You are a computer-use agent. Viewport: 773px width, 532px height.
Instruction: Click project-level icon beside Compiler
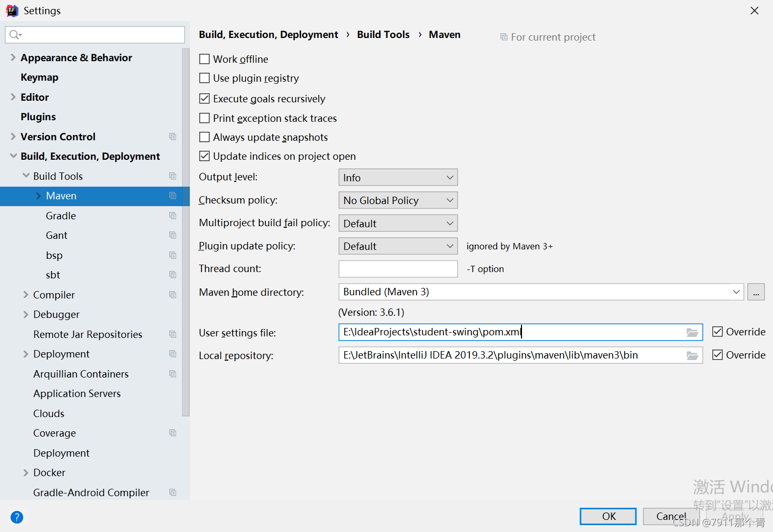[x=172, y=295]
